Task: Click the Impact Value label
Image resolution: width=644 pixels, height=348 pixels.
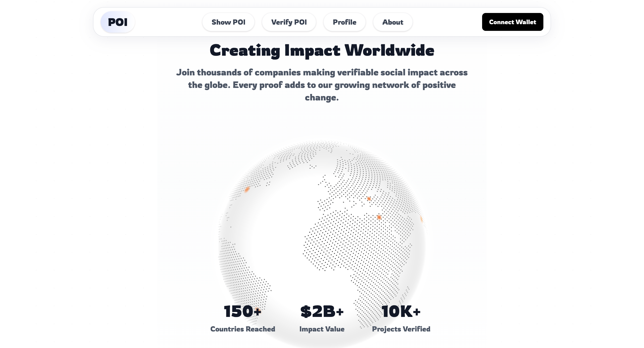Action: coord(322,329)
